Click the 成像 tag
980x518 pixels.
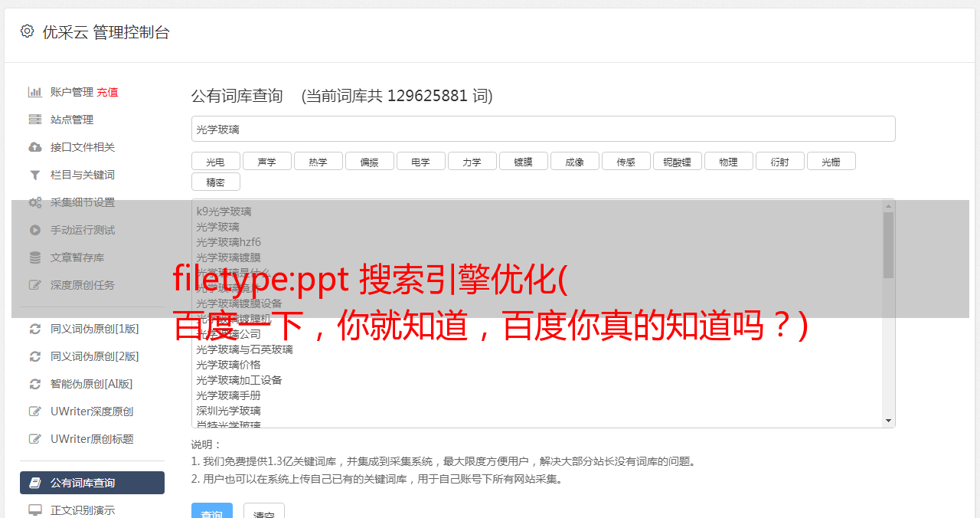[574, 161]
